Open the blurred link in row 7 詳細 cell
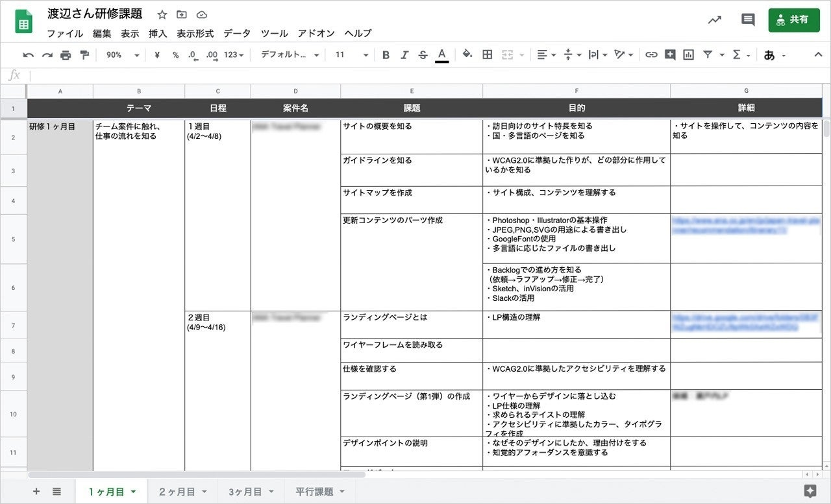831x504 pixels. click(x=746, y=322)
